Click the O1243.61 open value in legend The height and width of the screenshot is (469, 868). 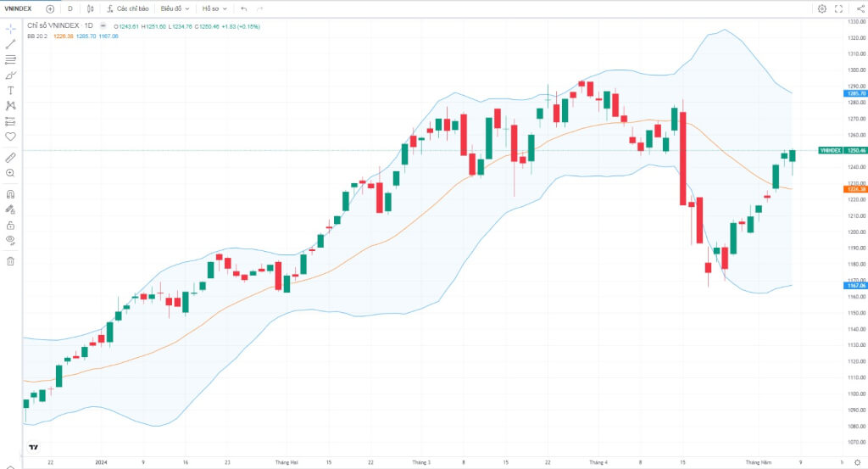(126, 26)
